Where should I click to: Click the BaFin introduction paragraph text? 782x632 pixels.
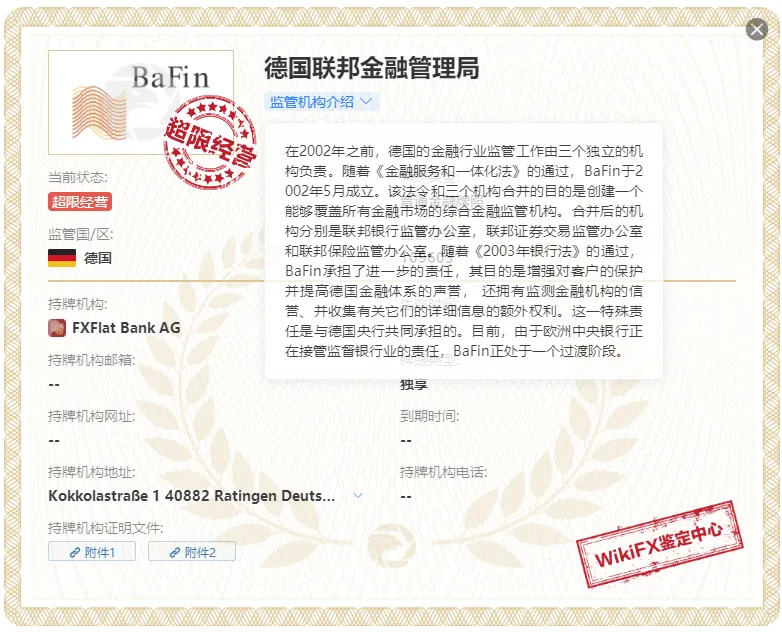pos(464,251)
